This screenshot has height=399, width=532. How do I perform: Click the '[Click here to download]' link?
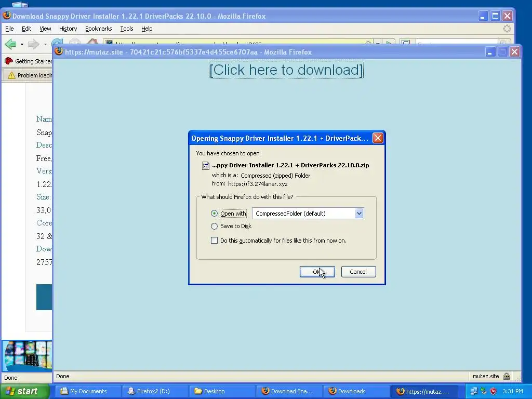(x=286, y=70)
